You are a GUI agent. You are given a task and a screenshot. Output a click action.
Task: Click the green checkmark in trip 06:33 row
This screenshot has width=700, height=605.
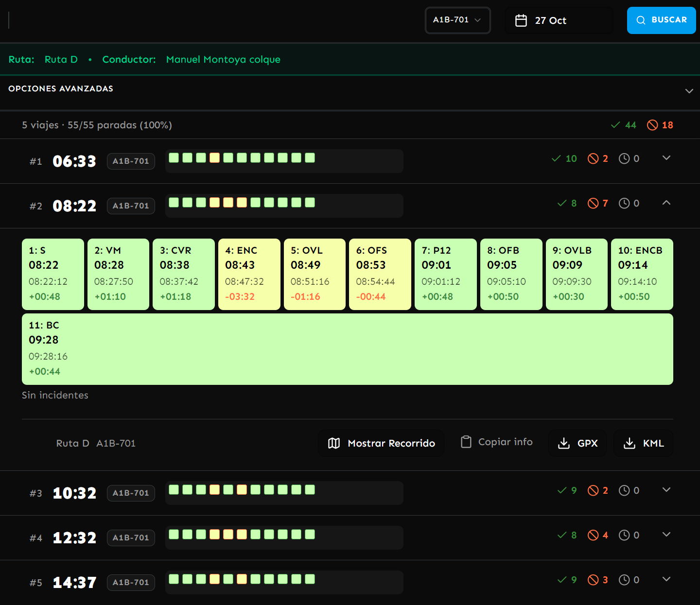[x=556, y=158]
